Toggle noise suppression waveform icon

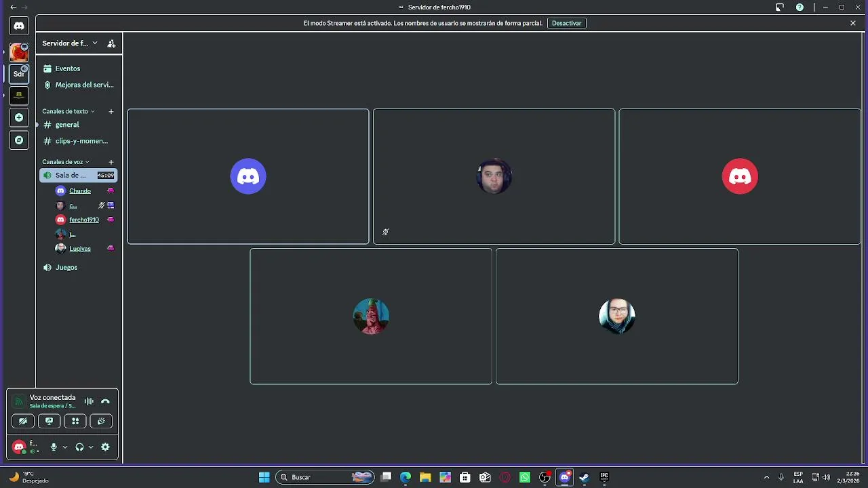(x=89, y=401)
